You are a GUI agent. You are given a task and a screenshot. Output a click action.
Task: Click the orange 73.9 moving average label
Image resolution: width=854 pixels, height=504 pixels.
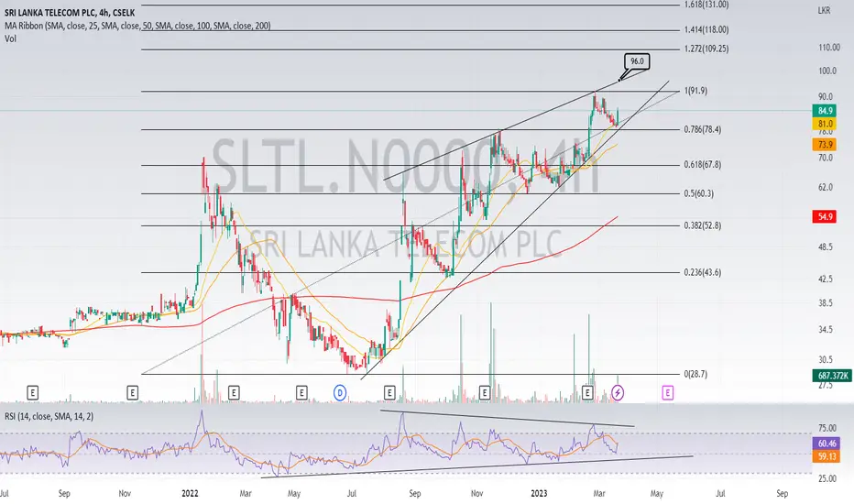click(825, 145)
